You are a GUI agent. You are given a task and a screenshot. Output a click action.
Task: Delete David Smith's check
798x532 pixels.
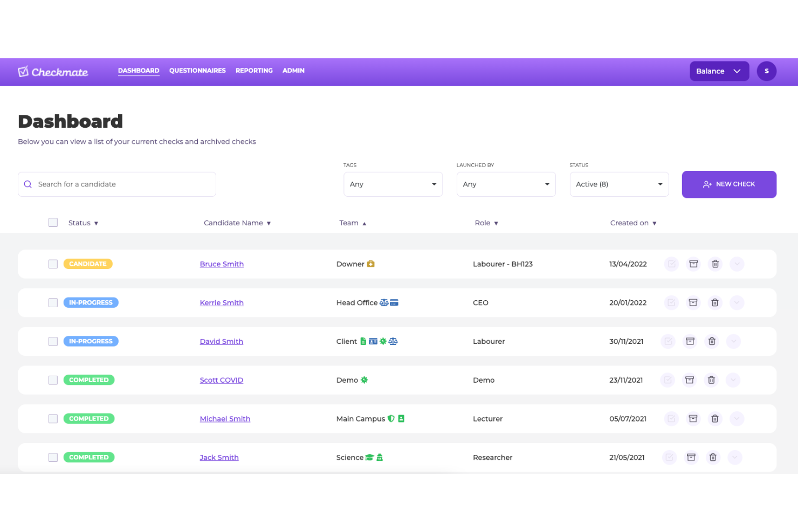tap(712, 341)
